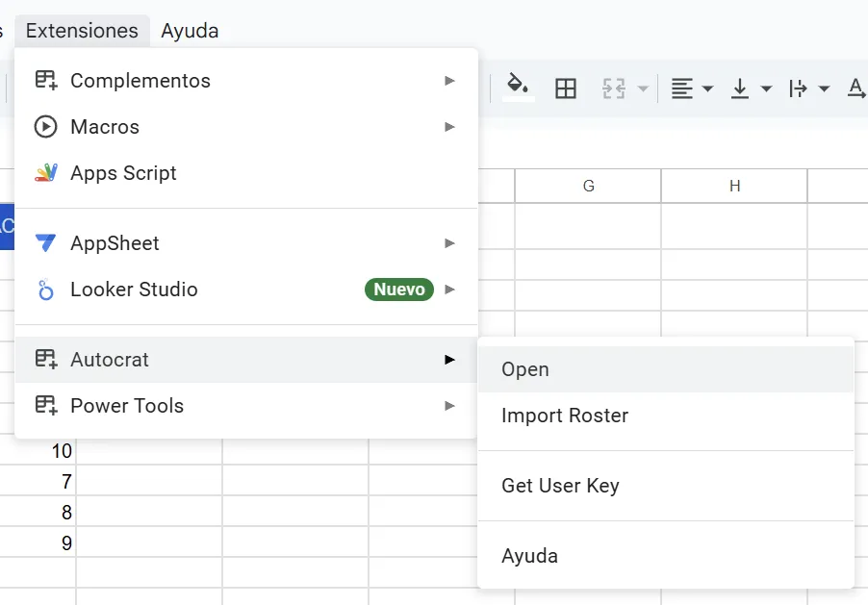Open horizontal align dropdown arrow
Screen dimensions: 868x605
707,88
